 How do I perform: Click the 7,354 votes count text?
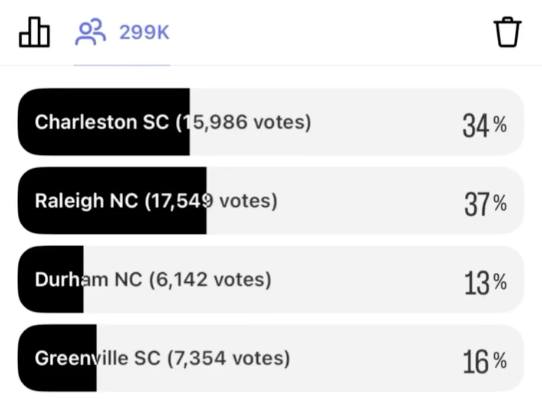[x=228, y=359]
